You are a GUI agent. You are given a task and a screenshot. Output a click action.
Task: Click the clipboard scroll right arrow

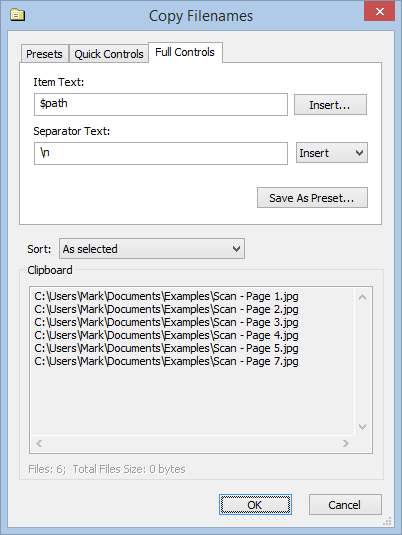click(346, 444)
